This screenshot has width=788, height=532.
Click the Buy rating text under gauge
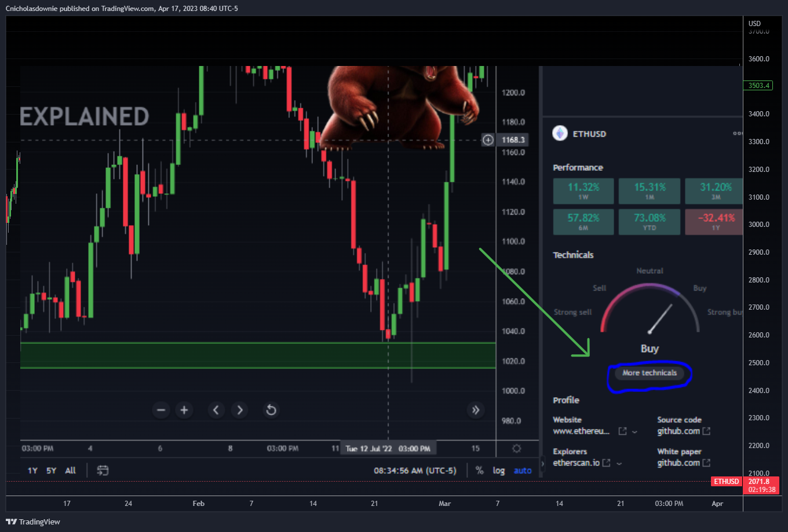click(x=650, y=348)
